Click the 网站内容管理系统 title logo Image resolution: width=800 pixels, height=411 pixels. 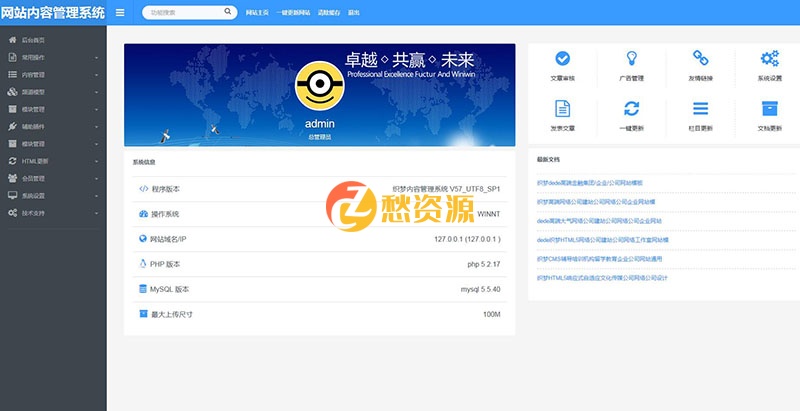click(53, 12)
